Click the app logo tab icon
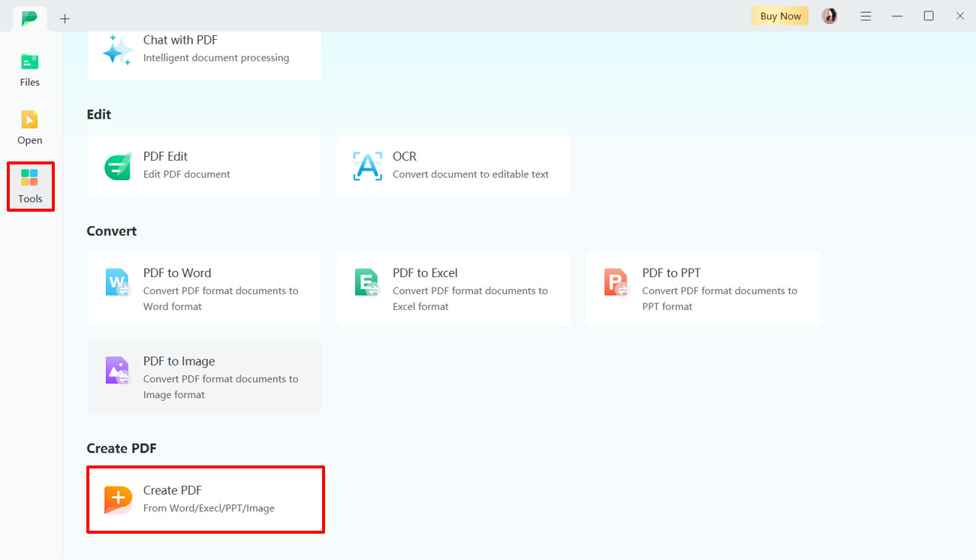Viewport: 976px width, 560px height. click(x=29, y=18)
